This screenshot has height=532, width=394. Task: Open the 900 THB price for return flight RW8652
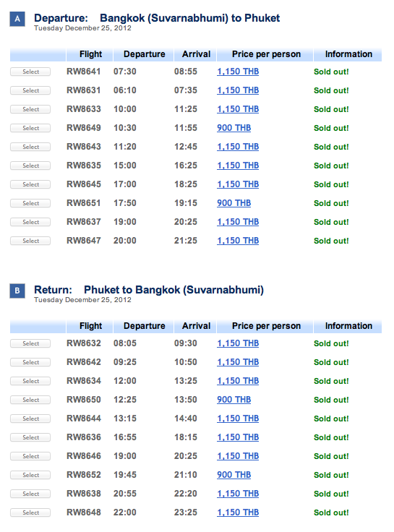tap(234, 475)
